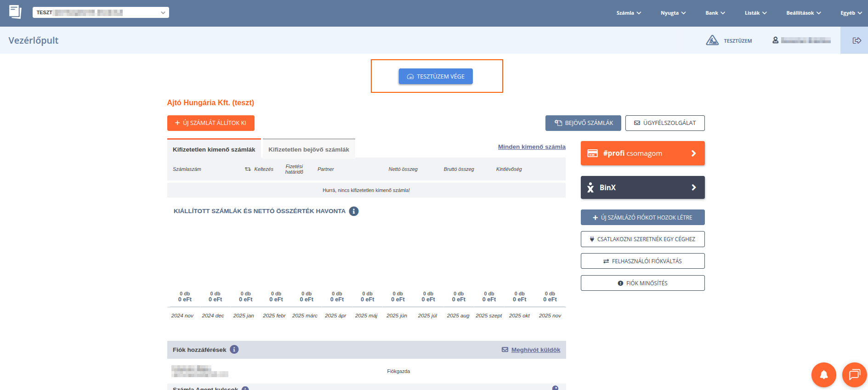
Task: Click the user profile icon
Action: pyautogui.click(x=775, y=40)
